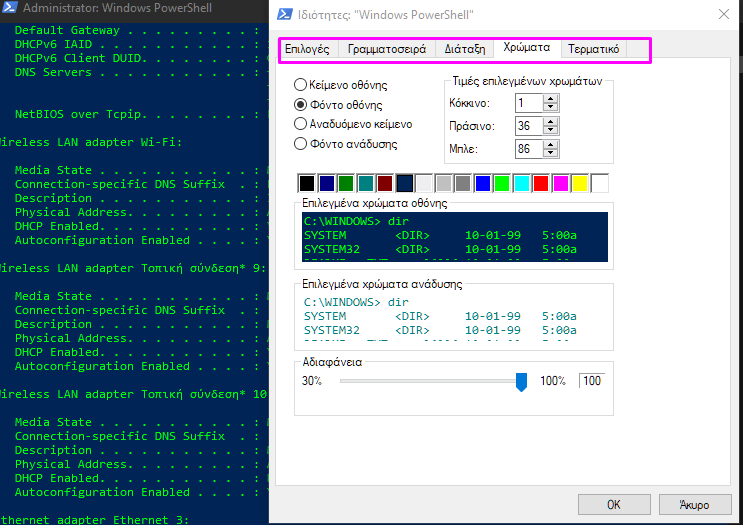
Task: Switch to the Τερματικό tab
Action: click(594, 49)
